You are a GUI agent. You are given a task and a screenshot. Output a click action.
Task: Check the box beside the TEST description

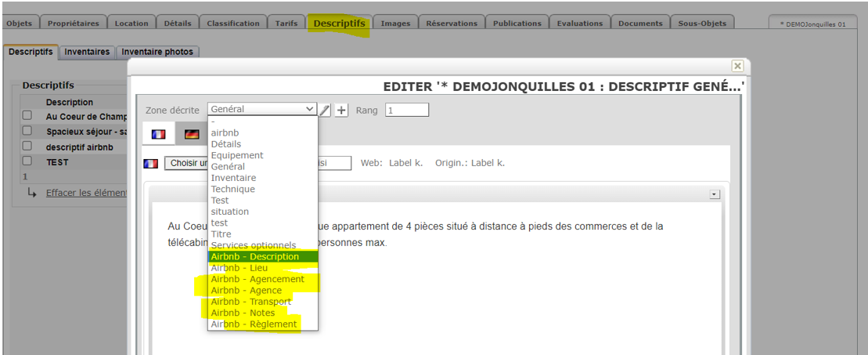coord(27,162)
